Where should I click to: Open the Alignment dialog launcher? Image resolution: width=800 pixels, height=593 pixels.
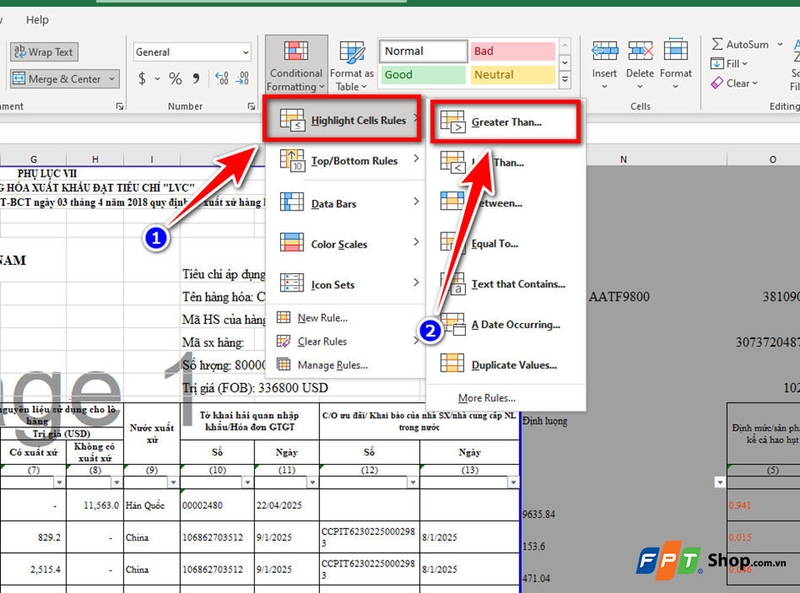[119, 106]
